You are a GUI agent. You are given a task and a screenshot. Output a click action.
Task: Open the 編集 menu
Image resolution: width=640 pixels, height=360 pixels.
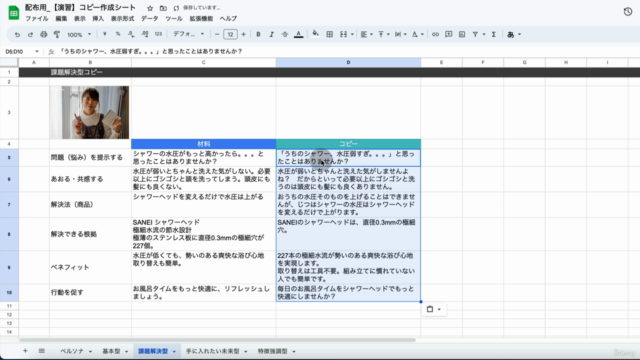61,19
